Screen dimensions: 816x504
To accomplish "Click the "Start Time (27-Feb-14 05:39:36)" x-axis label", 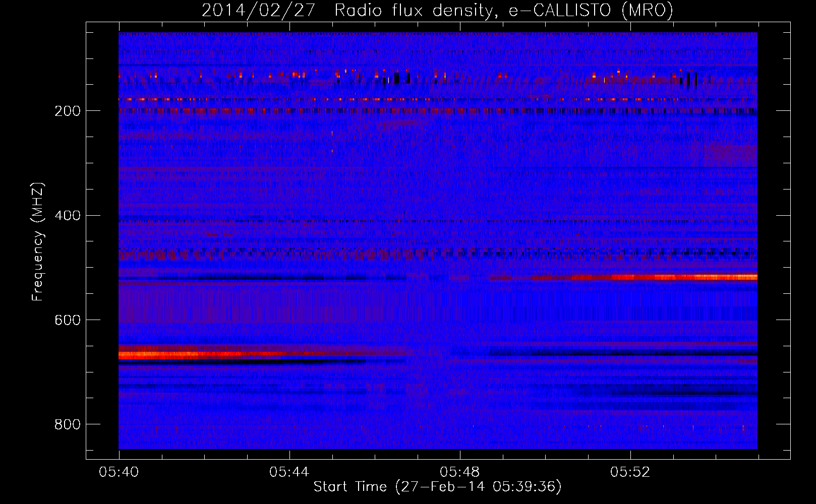I will (437, 486).
